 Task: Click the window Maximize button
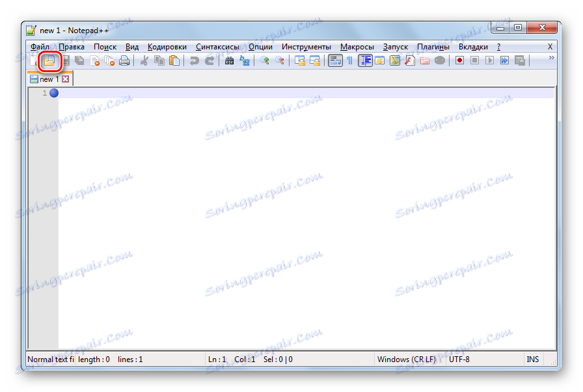click(518, 27)
